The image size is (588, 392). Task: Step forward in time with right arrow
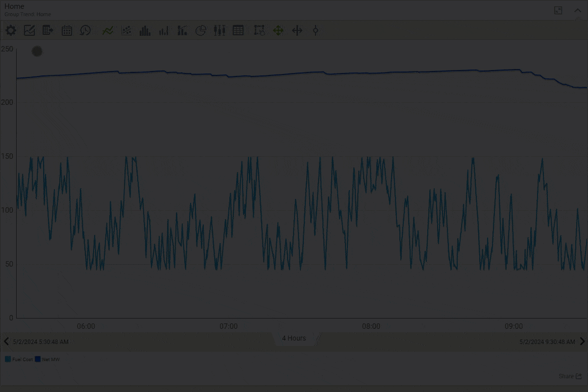click(x=582, y=342)
